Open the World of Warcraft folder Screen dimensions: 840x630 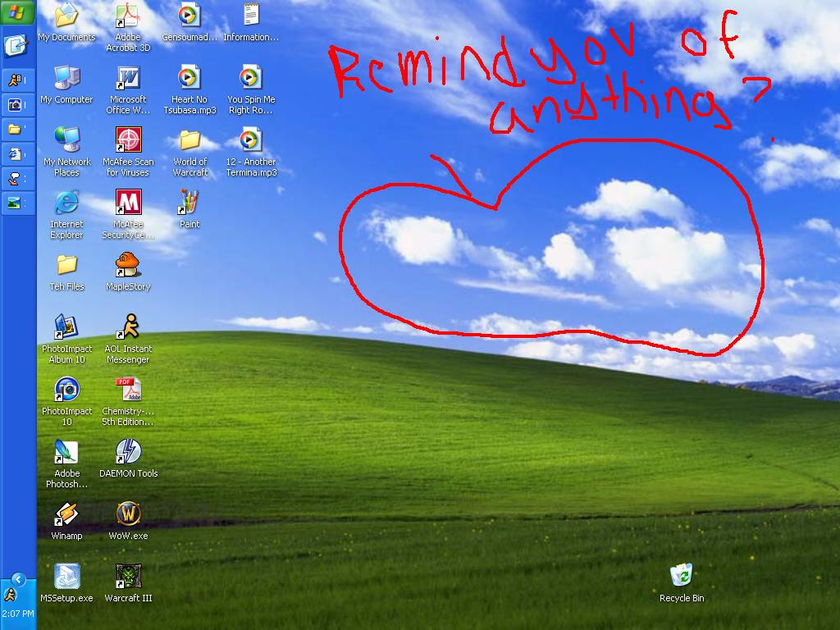tap(189, 140)
